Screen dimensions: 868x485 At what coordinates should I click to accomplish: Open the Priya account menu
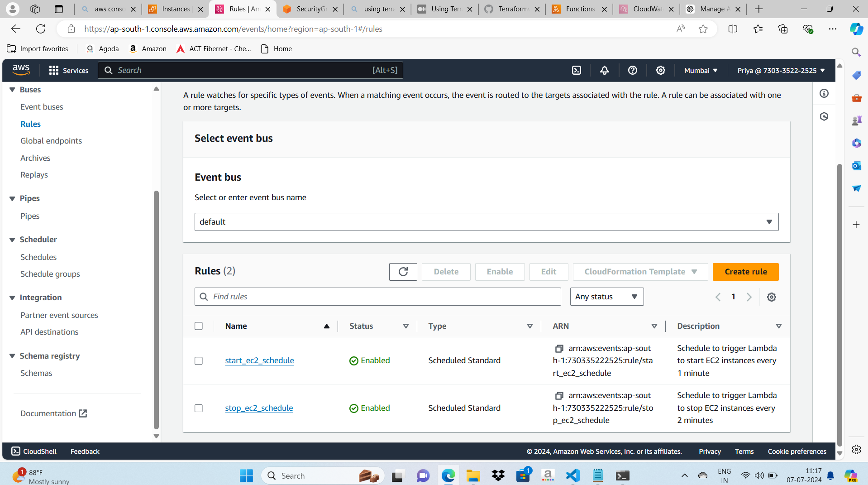coord(781,70)
